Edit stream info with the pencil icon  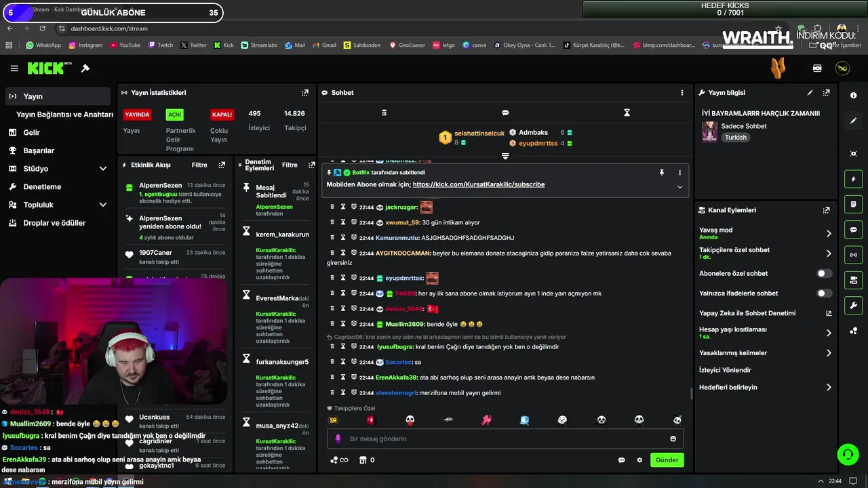[810, 93]
